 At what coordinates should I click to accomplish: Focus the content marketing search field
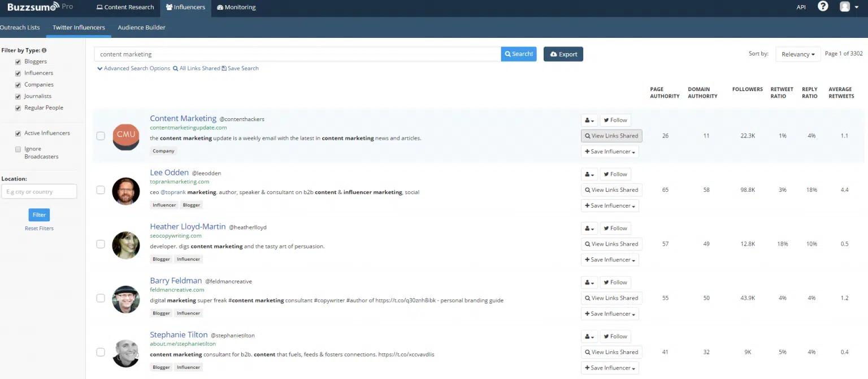coord(297,54)
